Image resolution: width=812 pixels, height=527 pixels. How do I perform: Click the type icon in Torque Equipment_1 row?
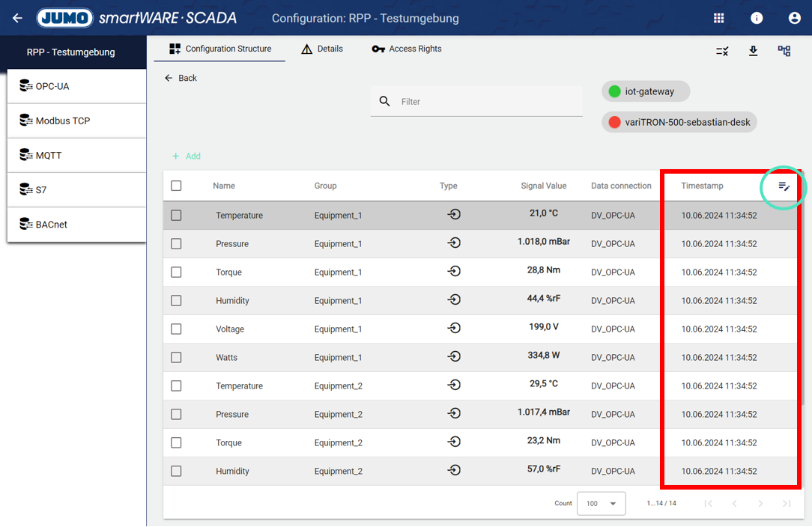point(454,272)
